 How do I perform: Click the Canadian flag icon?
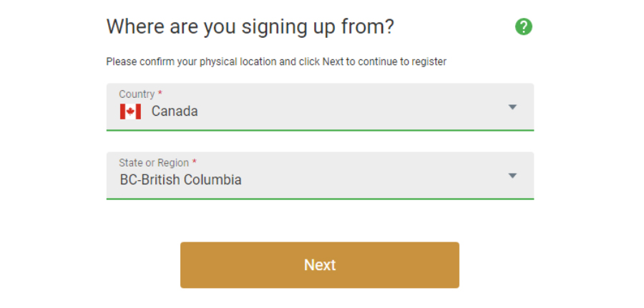pyautogui.click(x=131, y=111)
